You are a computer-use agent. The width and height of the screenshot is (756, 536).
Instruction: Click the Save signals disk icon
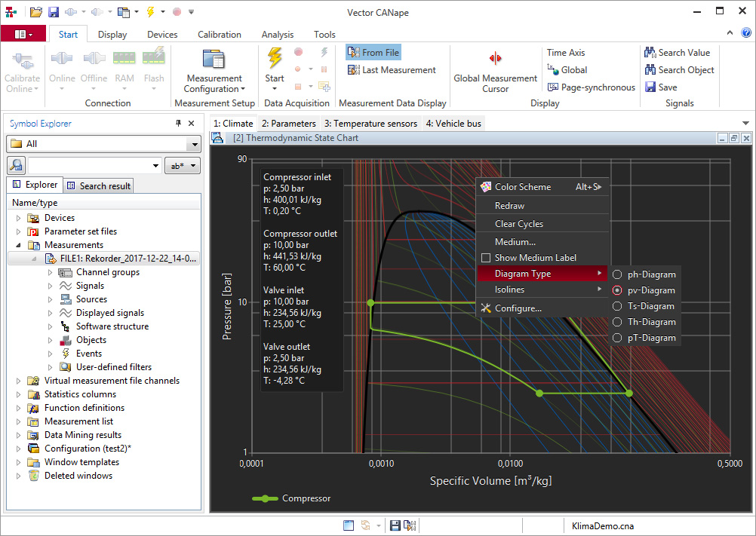pyautogui.click(x=650, y=87)
